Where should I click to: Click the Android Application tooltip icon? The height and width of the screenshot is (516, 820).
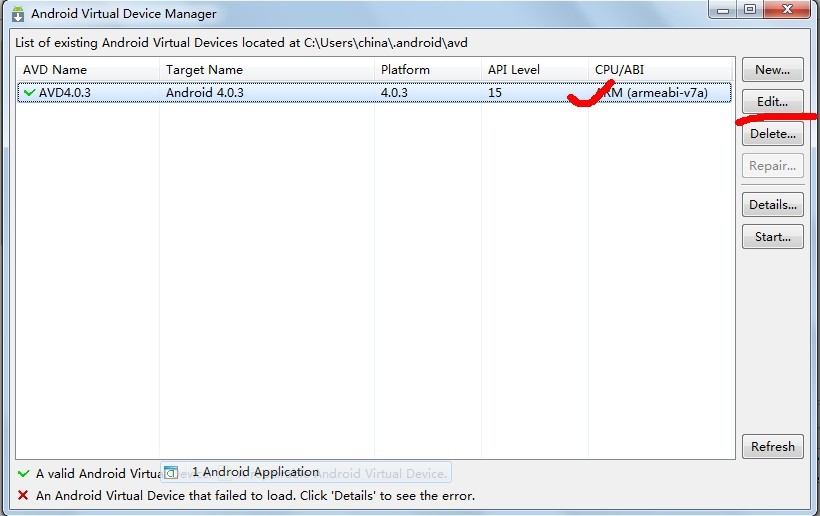click(x=171, y=473)
